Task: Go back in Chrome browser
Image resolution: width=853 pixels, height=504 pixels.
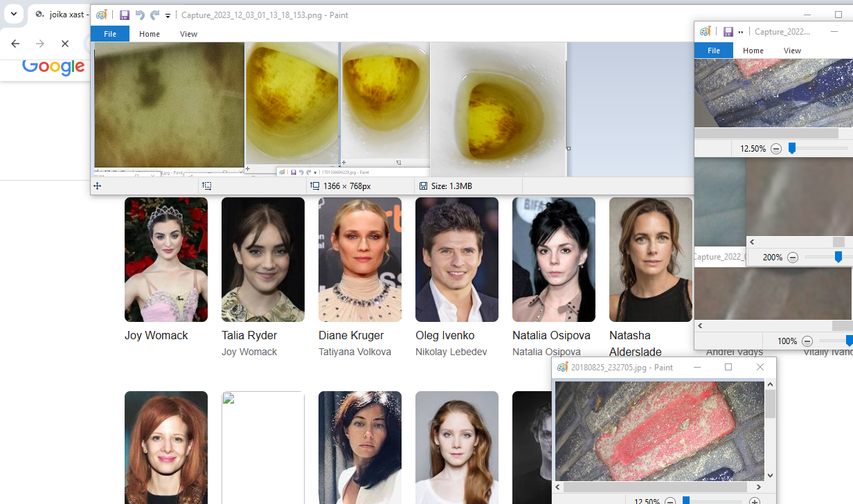Action: 15,44
